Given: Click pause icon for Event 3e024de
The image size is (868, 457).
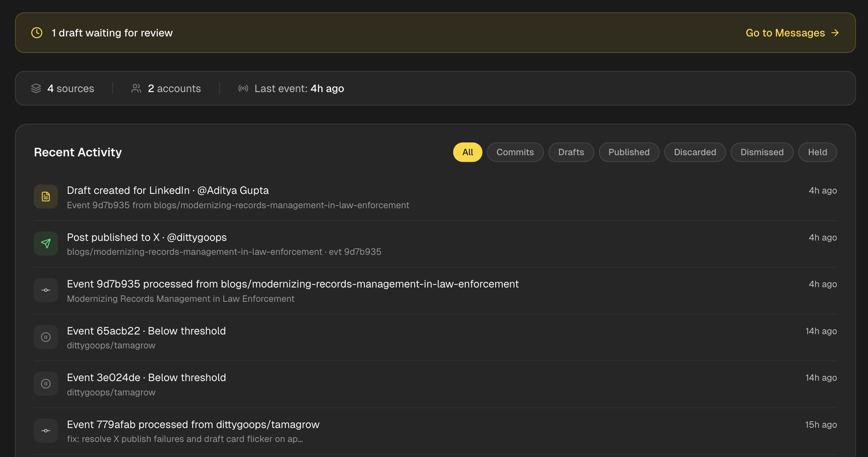Looking at the screenshot, I should pyautogui.click(x=46, y=384).
